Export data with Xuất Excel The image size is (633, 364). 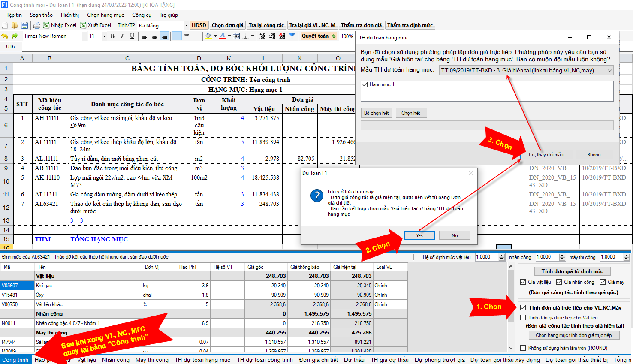pos(96,25)
